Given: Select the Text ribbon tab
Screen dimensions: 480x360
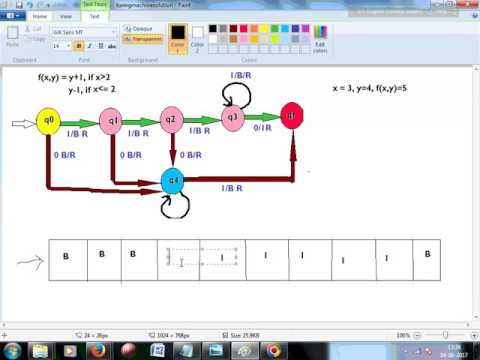Looking at the screenshot, I should click(94, 16).
